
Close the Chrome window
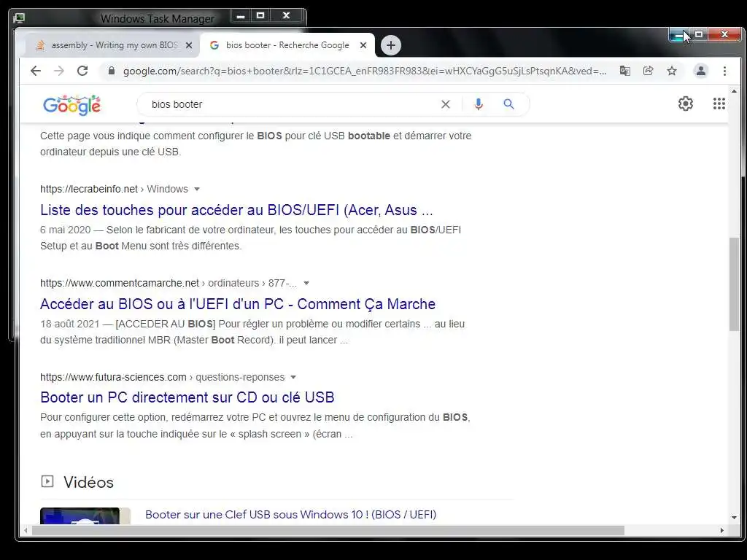724,35
